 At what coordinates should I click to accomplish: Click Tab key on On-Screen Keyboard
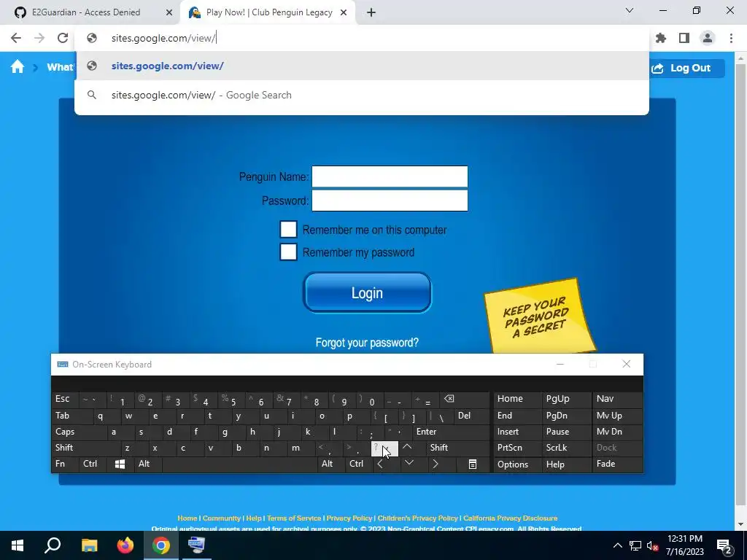(72, 416)
